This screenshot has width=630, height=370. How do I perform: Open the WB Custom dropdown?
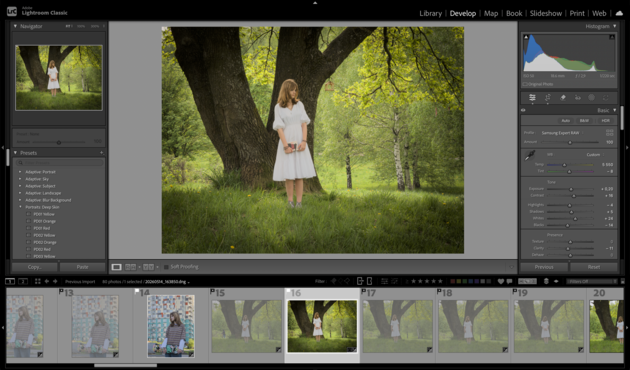[595, 155]
